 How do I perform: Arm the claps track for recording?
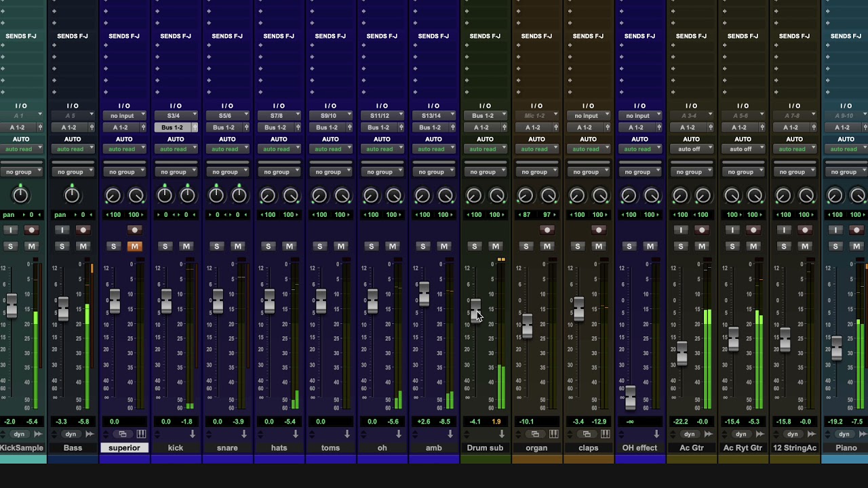point(598,230)
